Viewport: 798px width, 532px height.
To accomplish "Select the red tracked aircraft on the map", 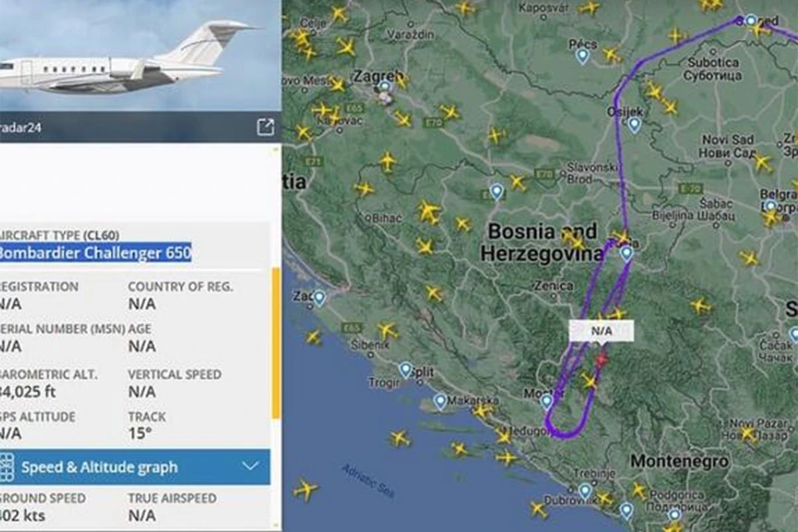I will point(601,360).
